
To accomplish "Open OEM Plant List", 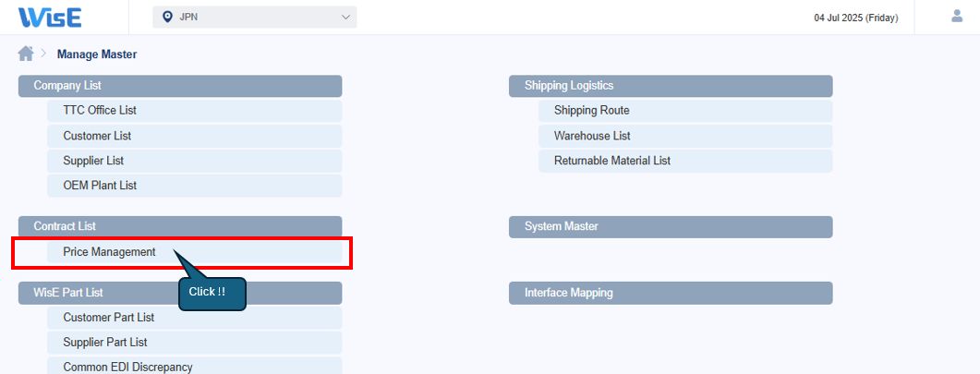I will pos(100,186).
